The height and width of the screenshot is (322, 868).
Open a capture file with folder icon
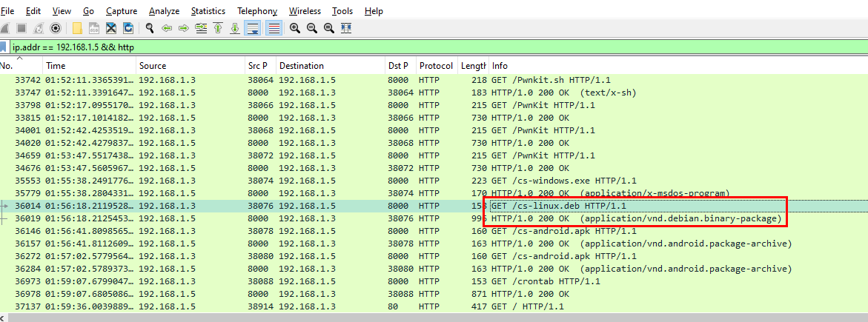tap(77, 28)
